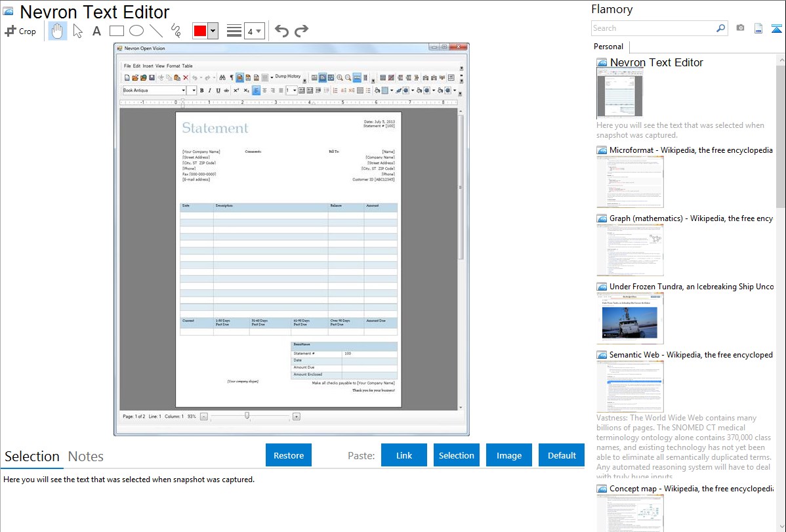
Task: Click the red delete X icon in Nevron toolbar
Action: point(186,77)
